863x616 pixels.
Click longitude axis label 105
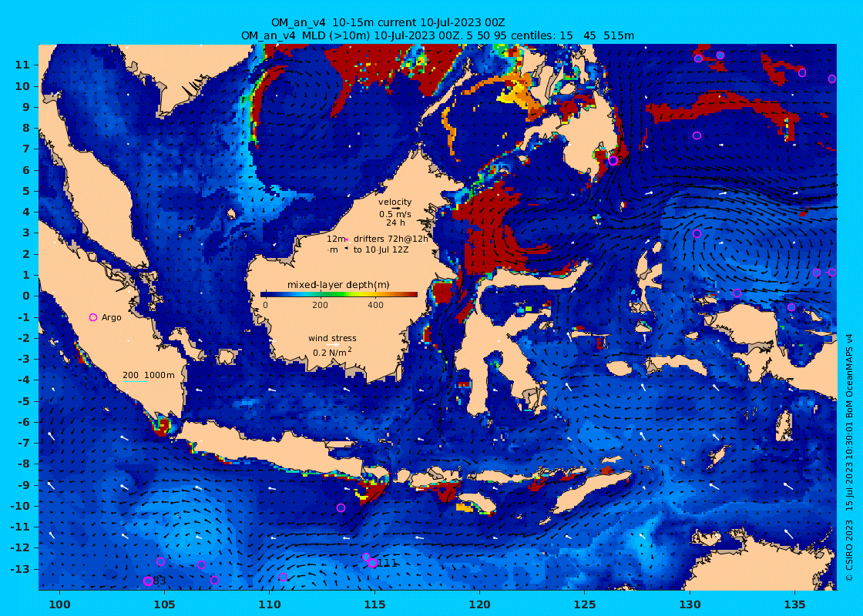pos(164,604)
